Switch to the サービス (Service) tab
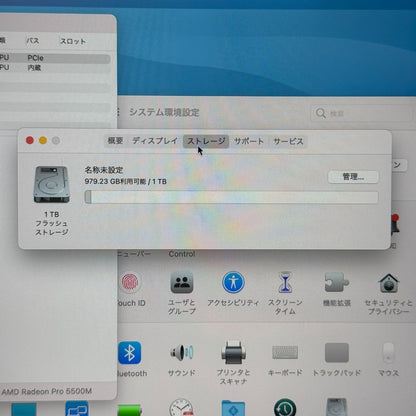The width and height of the screenshot is (416, 416). click(x=288, y=141)
